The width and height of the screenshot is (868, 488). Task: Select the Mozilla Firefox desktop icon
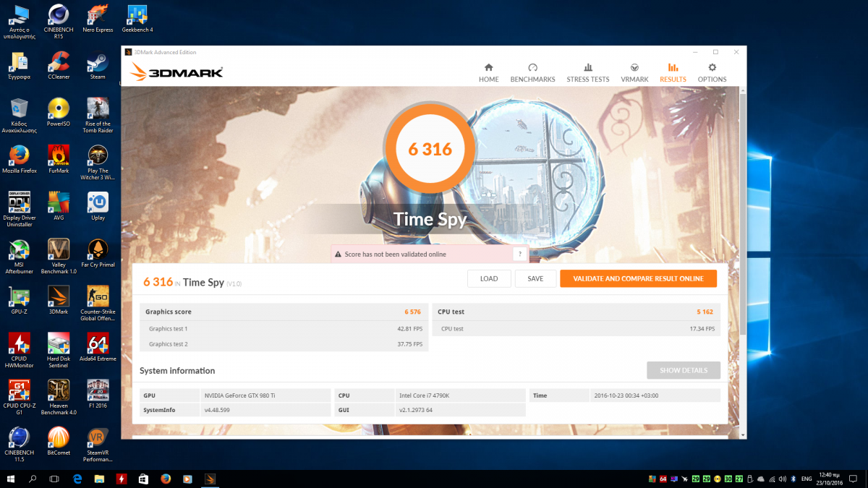click(x=20, y=160)
